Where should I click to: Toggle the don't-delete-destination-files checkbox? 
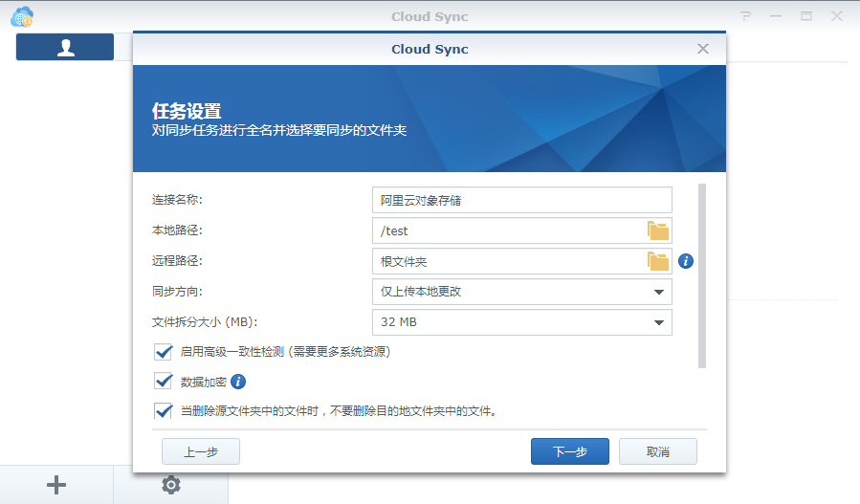coord(163,411)
